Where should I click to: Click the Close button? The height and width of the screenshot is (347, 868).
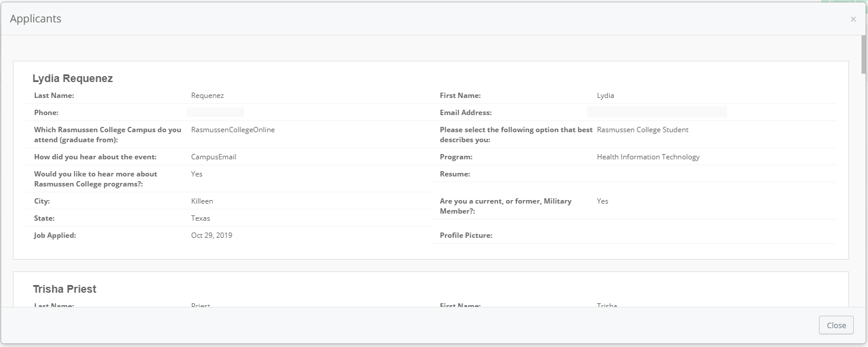836,325
